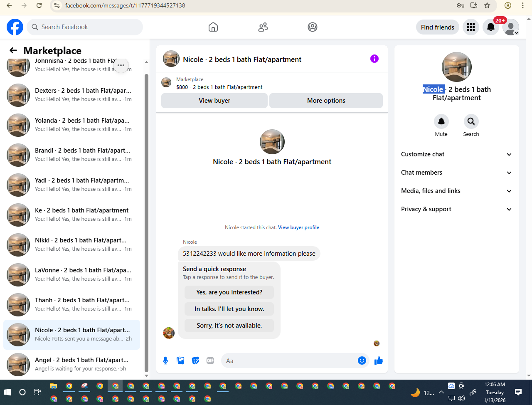The width and height of the screenshot is (532, 405).
Task: Reload the page in Chrome
Action: click(x=39, y=5)
